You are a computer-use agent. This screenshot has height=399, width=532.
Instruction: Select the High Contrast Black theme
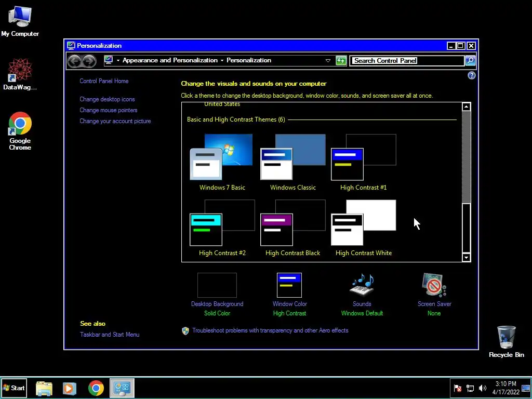coord(293,228)
